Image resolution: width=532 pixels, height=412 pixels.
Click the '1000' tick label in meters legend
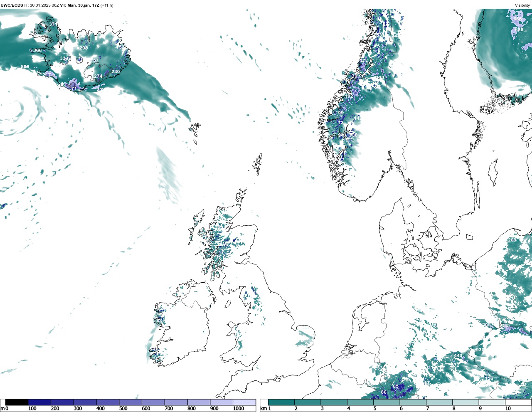239,409
